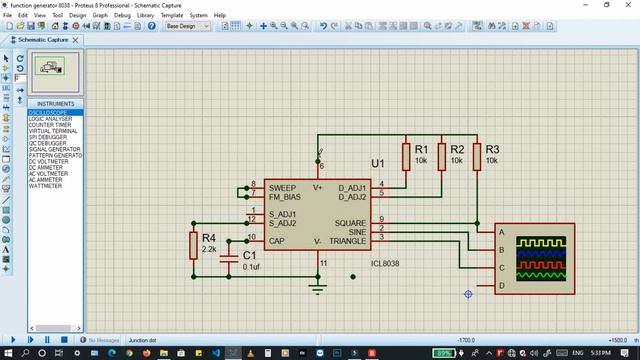Open the Library menu

145,15
